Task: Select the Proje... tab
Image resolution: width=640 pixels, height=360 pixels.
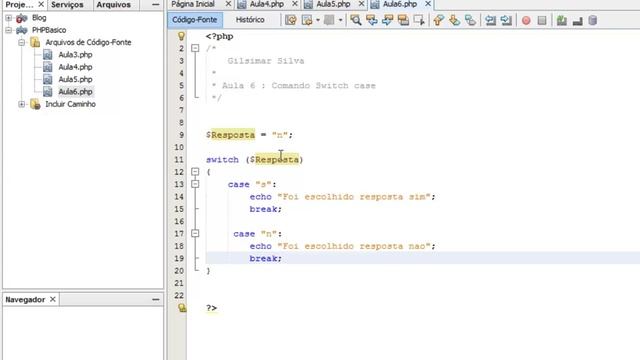Action: click(19, 5)
